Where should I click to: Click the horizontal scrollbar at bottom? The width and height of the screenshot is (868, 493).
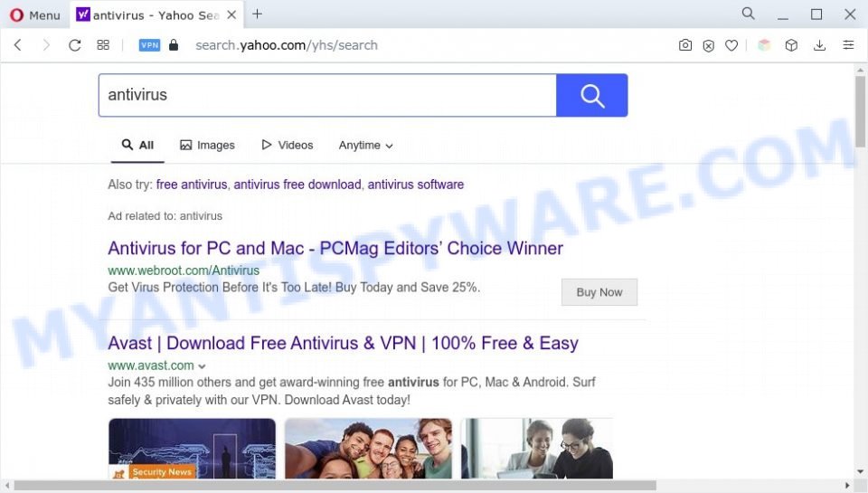click(335, 486)
